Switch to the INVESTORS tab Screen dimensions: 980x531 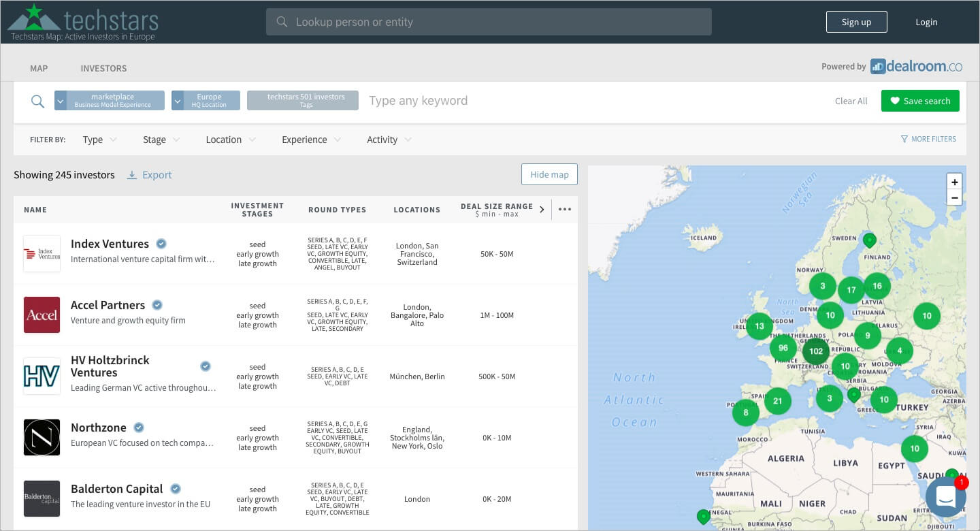pyautogui.click(x=103, y=68)
